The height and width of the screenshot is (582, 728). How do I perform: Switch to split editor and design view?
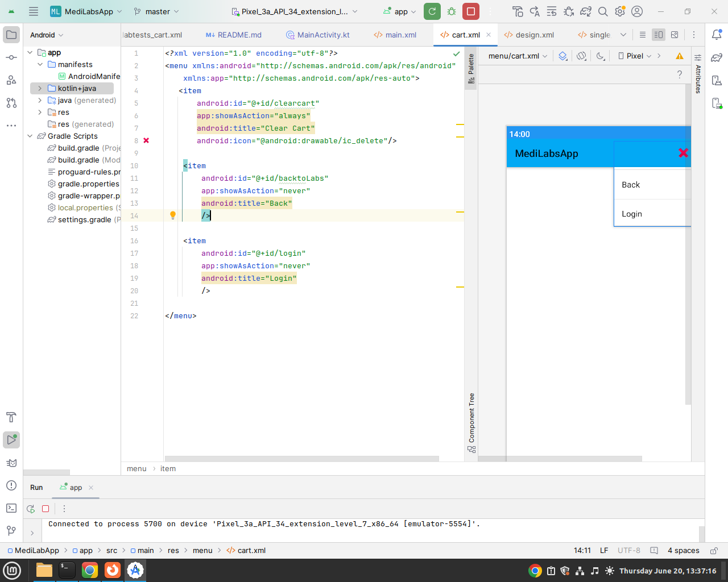point(658,35)
